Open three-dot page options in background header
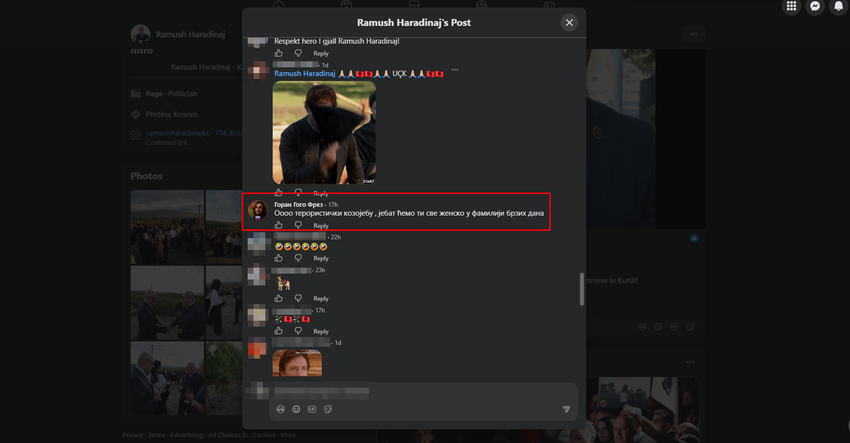 [693, 34]
